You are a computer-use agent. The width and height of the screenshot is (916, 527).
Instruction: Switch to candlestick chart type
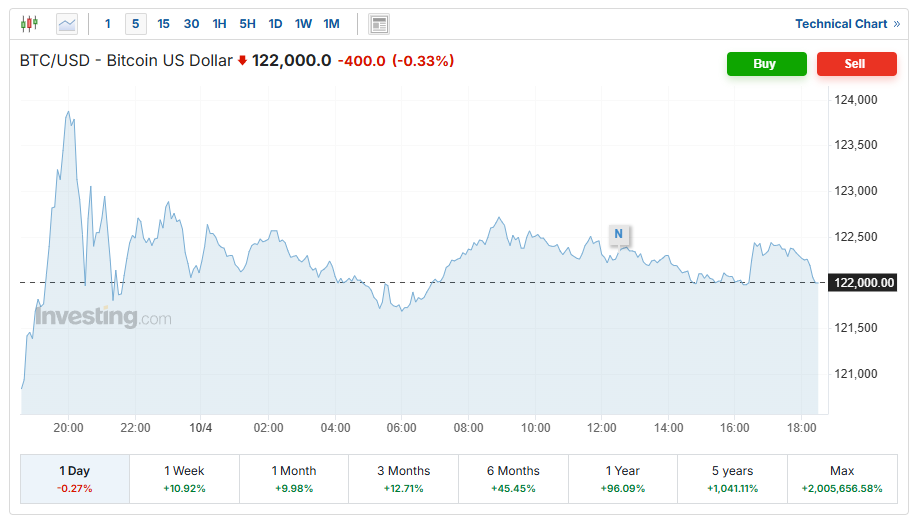pos(29,23)
